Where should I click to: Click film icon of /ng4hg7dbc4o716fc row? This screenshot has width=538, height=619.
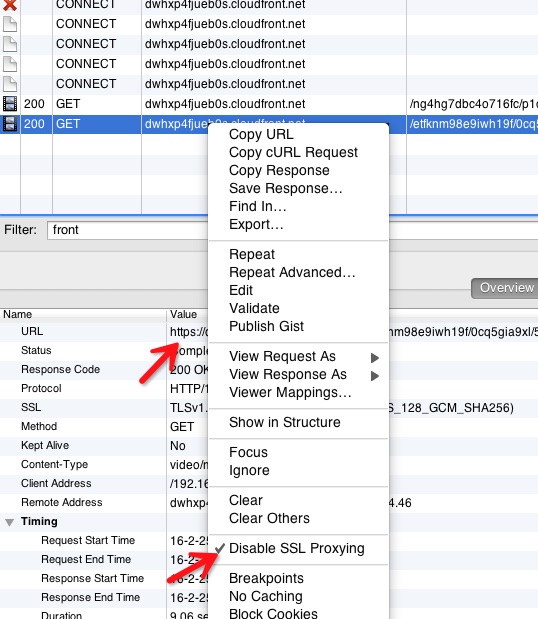point(10,104)
